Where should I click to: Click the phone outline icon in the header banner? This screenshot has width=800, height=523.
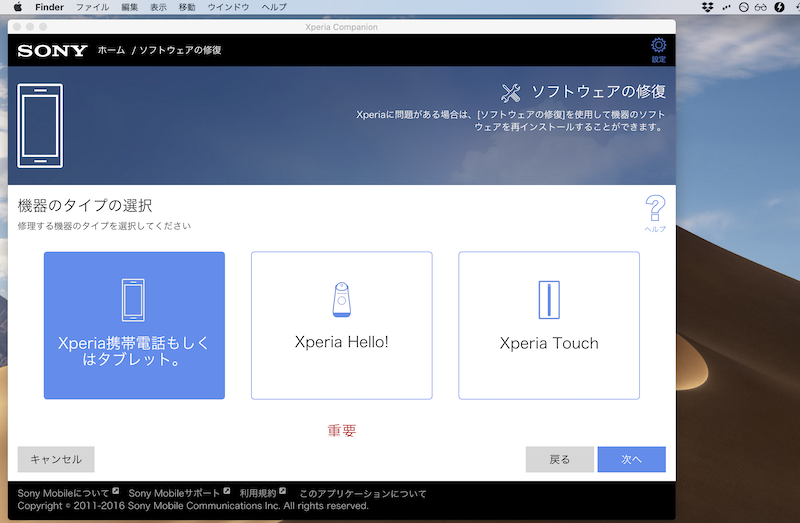point(40,125)
